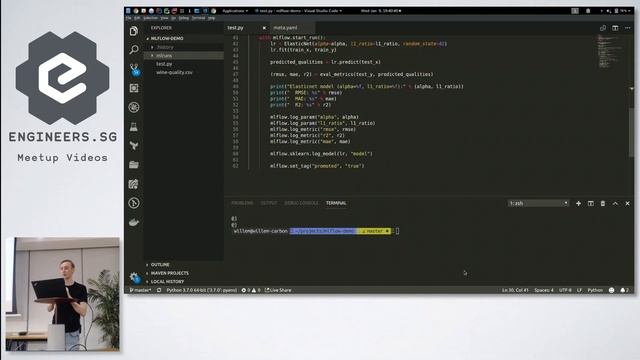Click the clock date in top bar
640x360 pixels.
(x=380, y=11)
